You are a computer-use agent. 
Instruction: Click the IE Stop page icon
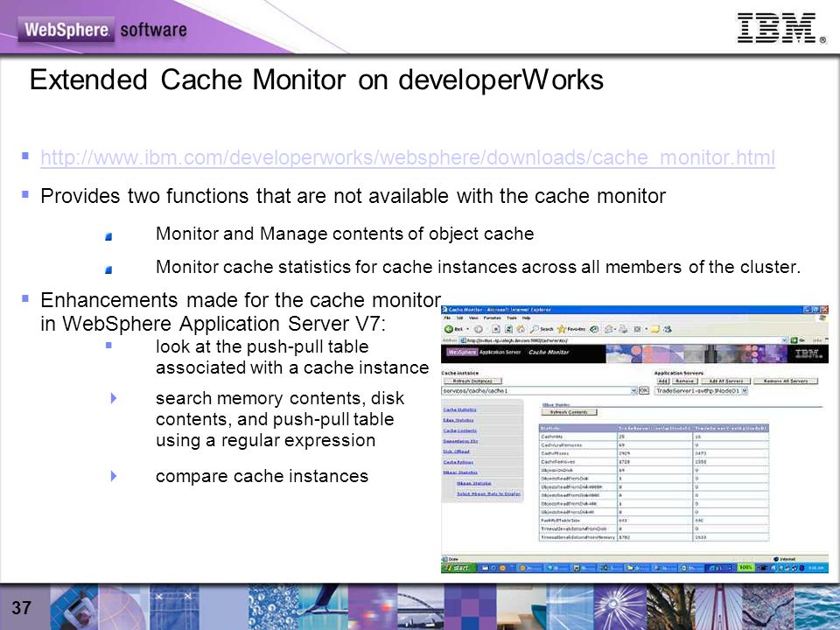pos(496,329)
